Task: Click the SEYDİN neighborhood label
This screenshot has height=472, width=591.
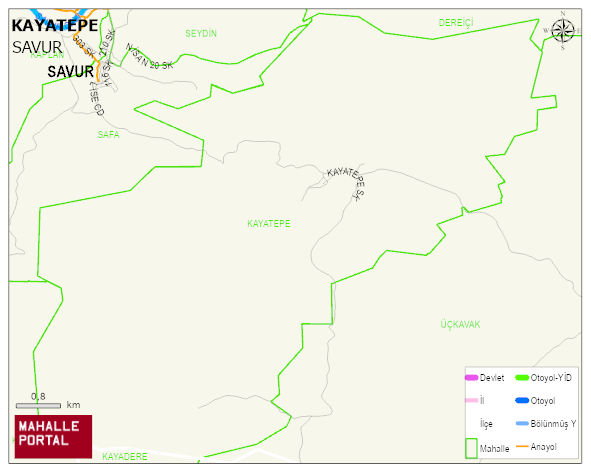Action: click(201, 34)
